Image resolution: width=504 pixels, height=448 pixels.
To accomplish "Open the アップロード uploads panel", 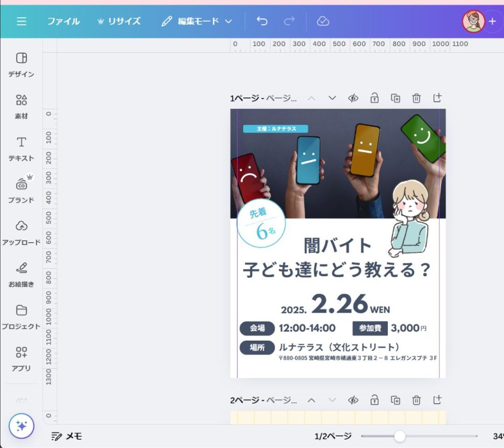I will 21,232.
